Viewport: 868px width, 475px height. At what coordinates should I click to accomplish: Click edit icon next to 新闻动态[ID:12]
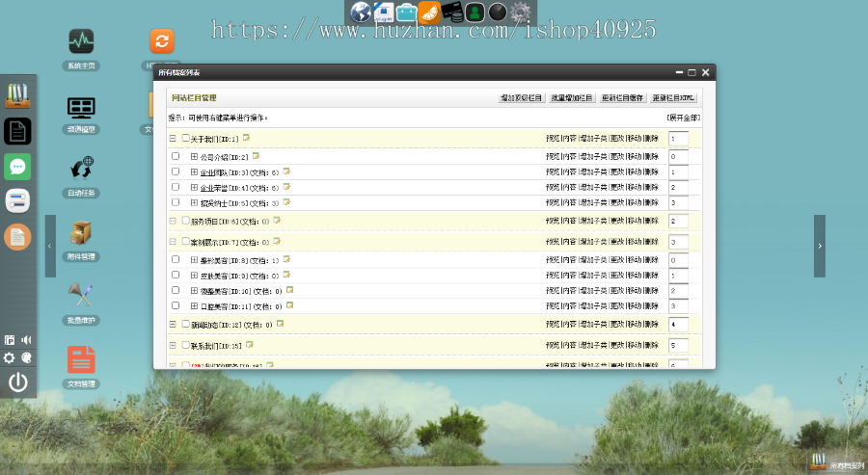pos(280,324)
